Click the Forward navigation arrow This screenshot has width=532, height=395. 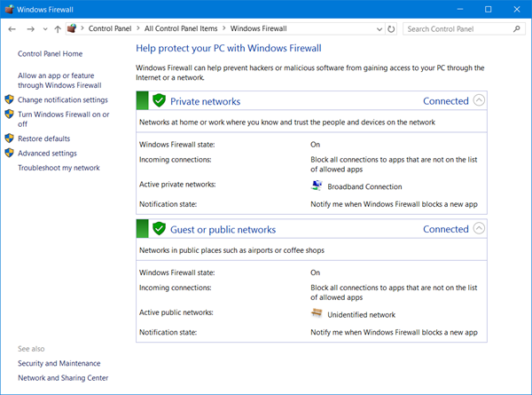click(29, 28)
